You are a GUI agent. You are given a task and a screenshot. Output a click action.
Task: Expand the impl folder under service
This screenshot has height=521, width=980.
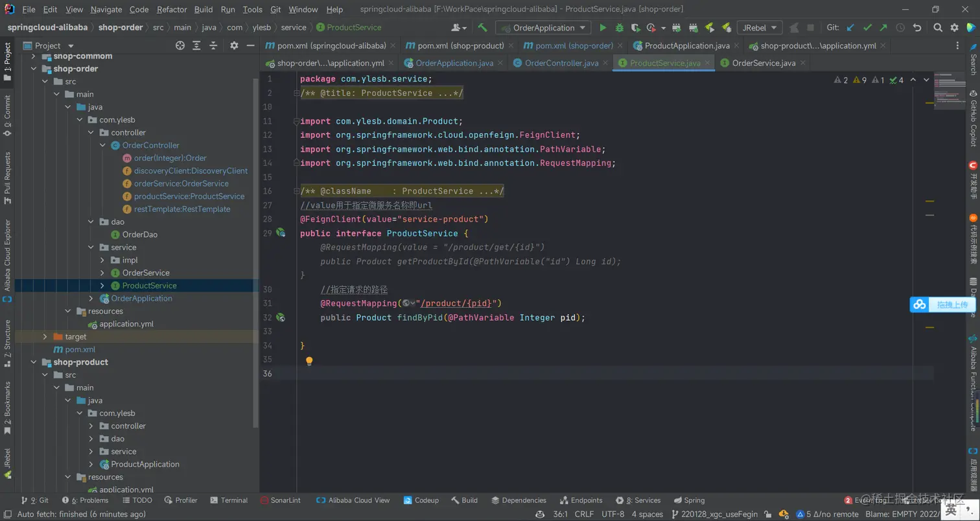point(102,260)
